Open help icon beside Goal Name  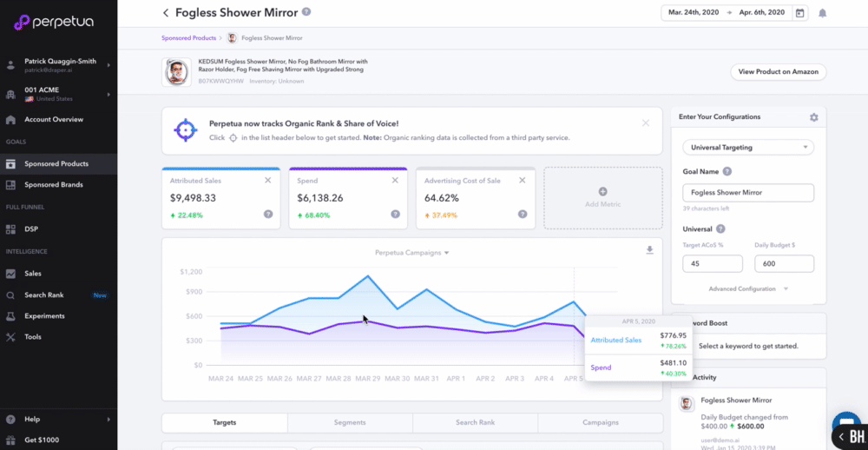coord(727,172)
